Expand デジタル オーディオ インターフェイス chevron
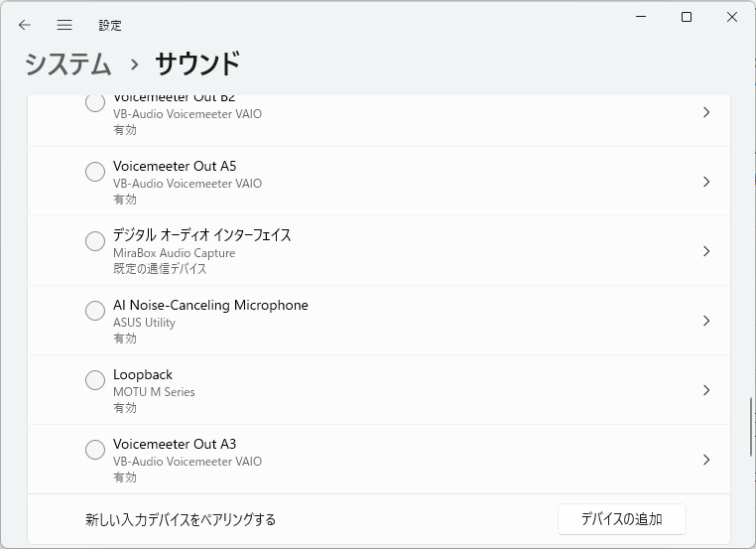The image size is (756, 549). point(706,251)
